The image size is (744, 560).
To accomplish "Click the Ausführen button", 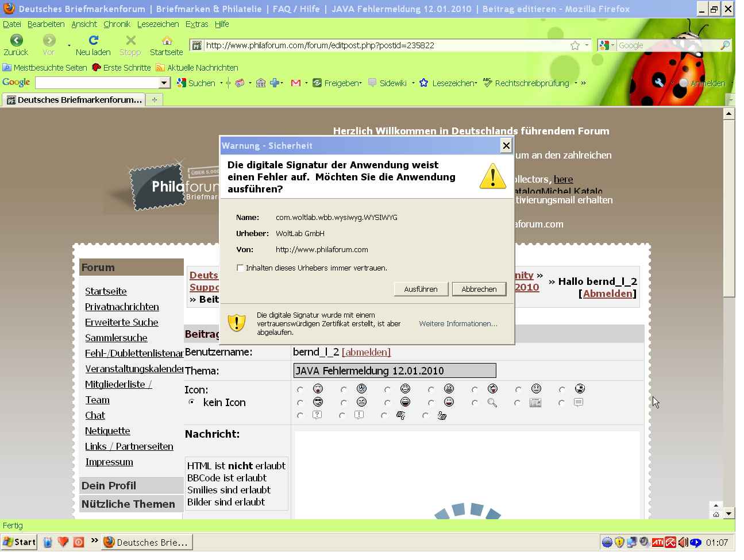I will point(421,289).
